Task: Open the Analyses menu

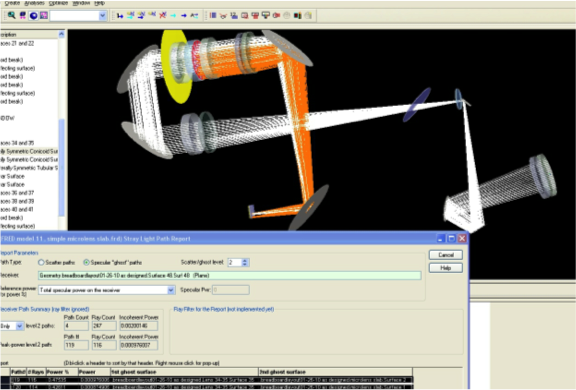Action: click(x=35, y=3)
